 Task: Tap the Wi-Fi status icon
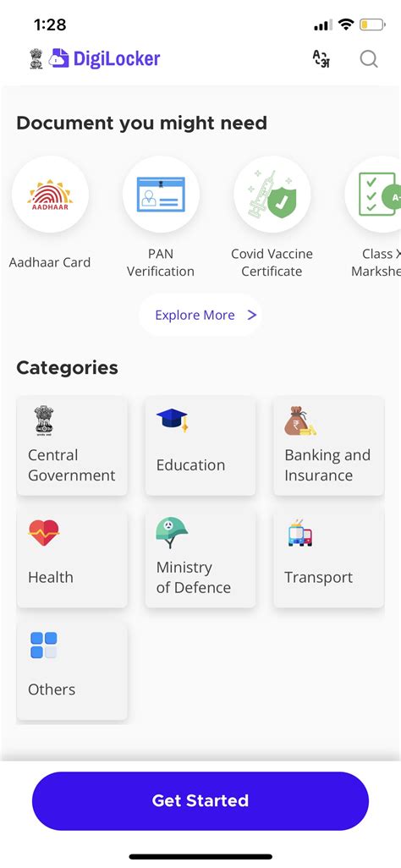pos(347,25)
